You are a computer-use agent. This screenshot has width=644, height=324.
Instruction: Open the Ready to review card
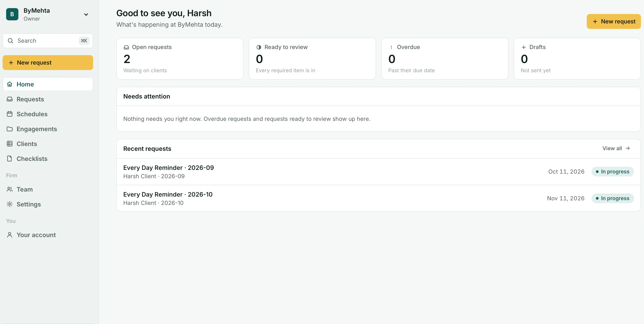click(x=312, y=59)
